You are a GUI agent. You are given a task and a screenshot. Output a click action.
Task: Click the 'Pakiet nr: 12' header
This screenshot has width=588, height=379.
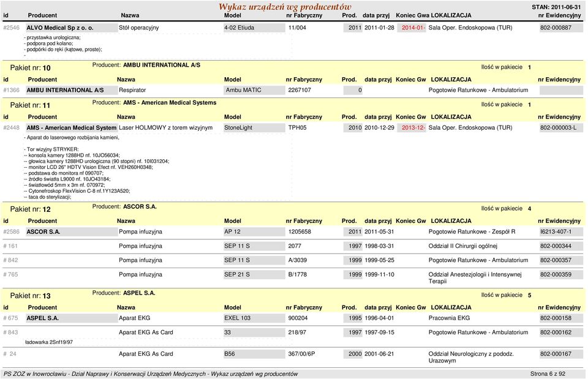pyautogui.click(x=31, y=209)
